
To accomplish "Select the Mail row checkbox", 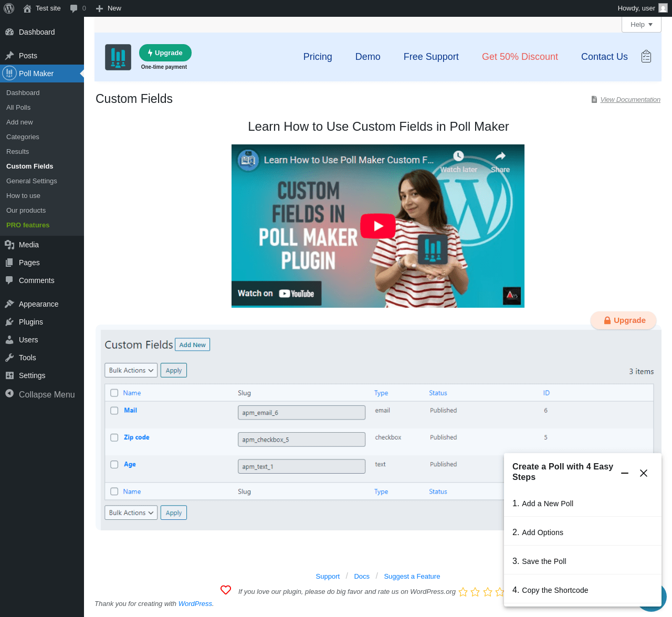I will coord(114,411).
